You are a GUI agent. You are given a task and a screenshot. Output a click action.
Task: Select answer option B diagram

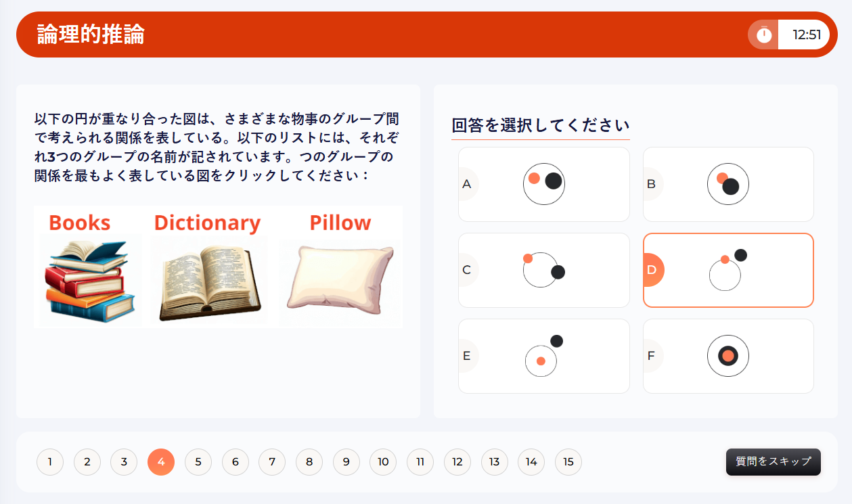coord(728,184)
